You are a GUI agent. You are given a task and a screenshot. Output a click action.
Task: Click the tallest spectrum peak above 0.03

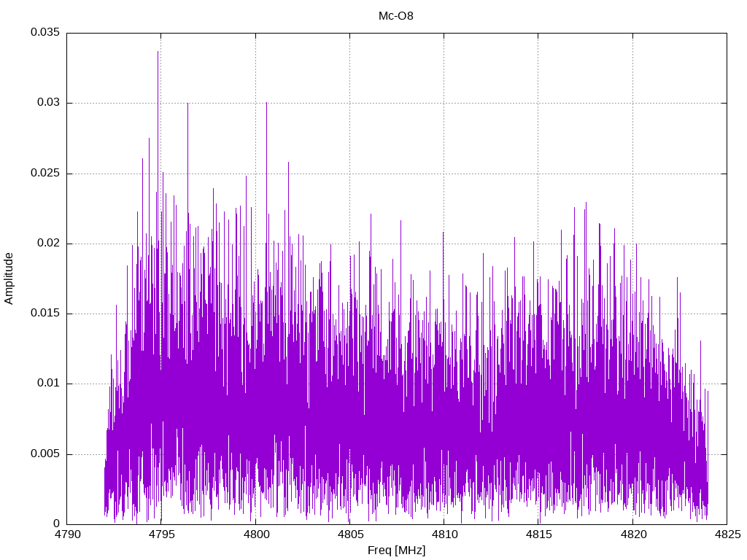(158, 52)
